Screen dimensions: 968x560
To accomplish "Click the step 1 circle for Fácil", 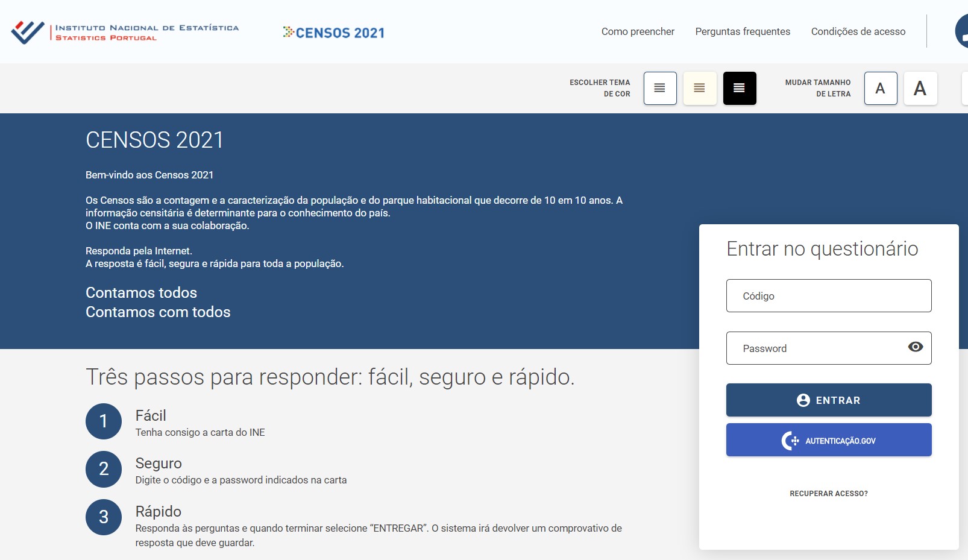I will click(104, 421).
